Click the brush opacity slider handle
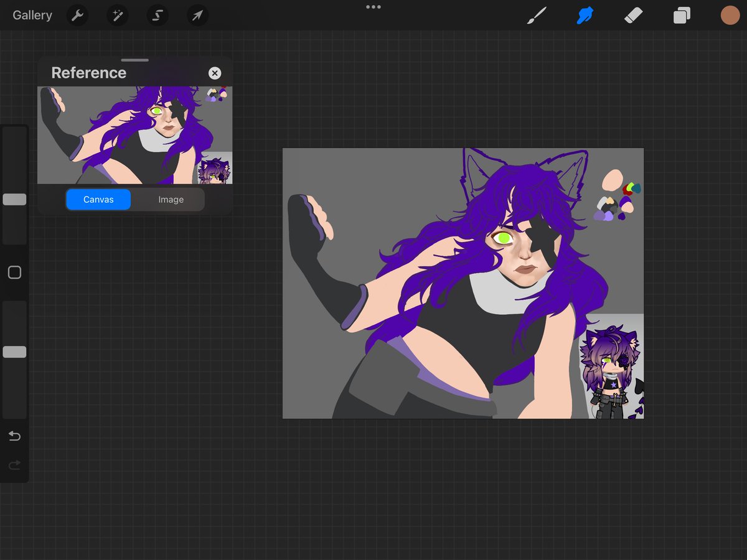 pyautogui.click(x=14, y=352)
